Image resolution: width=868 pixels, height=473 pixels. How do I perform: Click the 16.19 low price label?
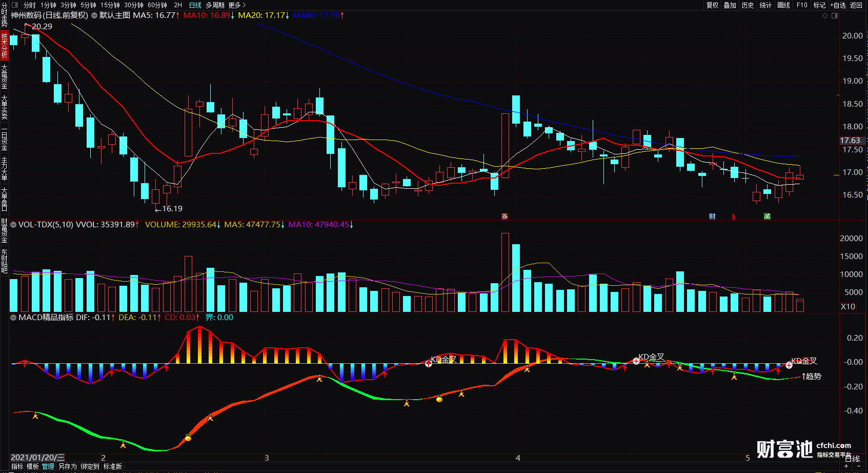[172, 209]
